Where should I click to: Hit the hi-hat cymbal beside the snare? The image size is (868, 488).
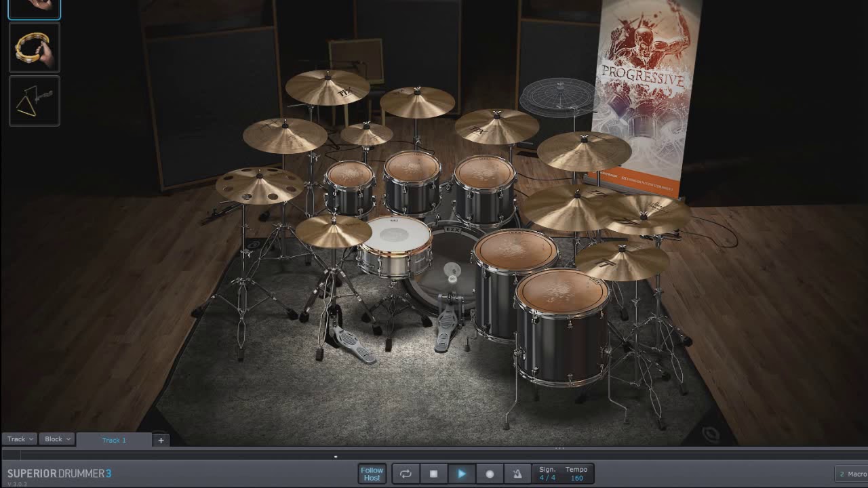(334, 232)
